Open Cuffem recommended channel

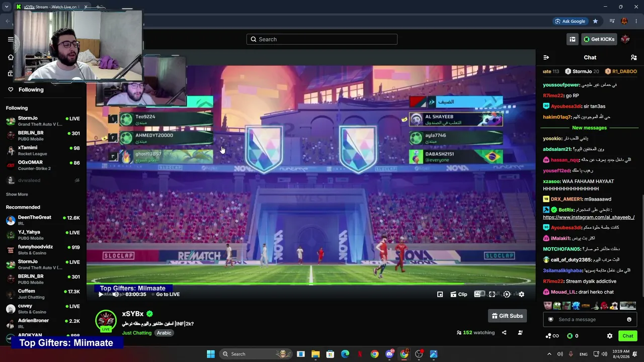click(43, 294)
